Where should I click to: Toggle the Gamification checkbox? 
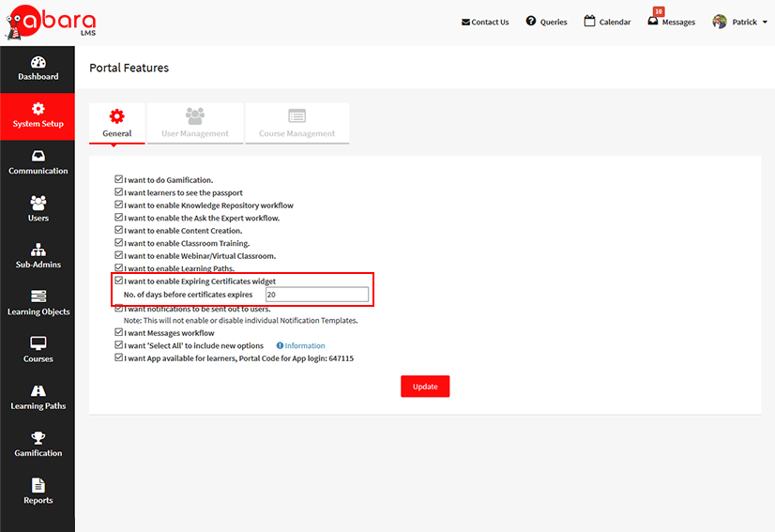pyautogui.click(x=118, y=179)
